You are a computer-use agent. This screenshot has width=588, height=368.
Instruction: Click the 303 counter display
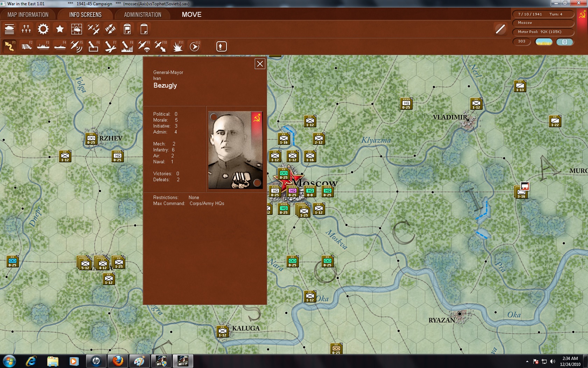(522, 41)
